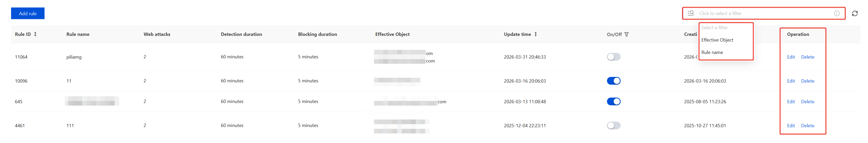
Task: Click the Add rule button
Action: tap(28, 13)
